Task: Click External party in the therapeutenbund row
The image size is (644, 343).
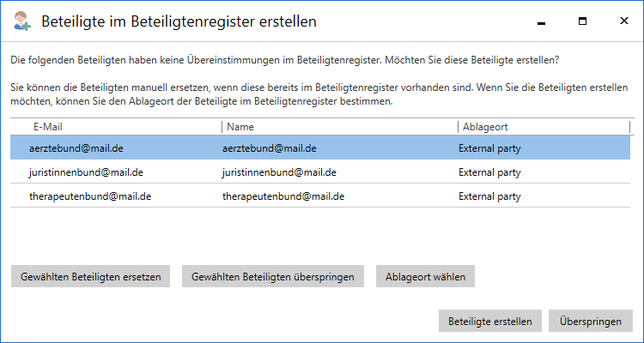Action: tap(489, 196)
